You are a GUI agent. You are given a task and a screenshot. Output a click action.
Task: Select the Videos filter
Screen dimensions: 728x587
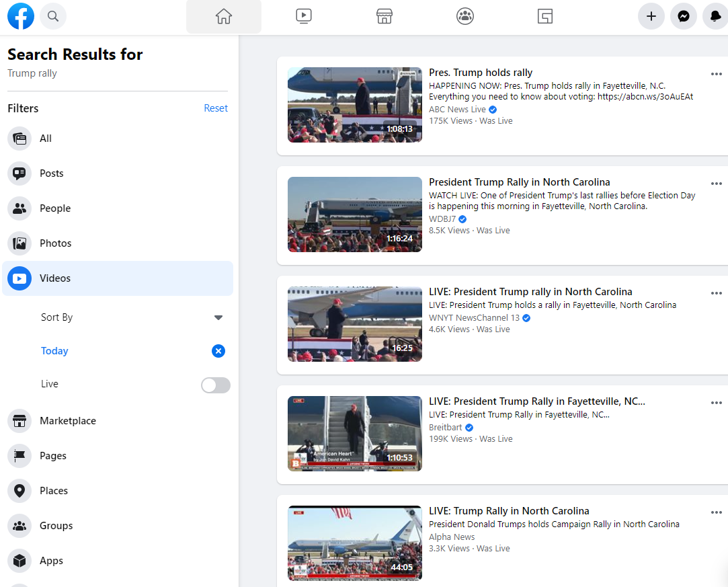[118, 278]
